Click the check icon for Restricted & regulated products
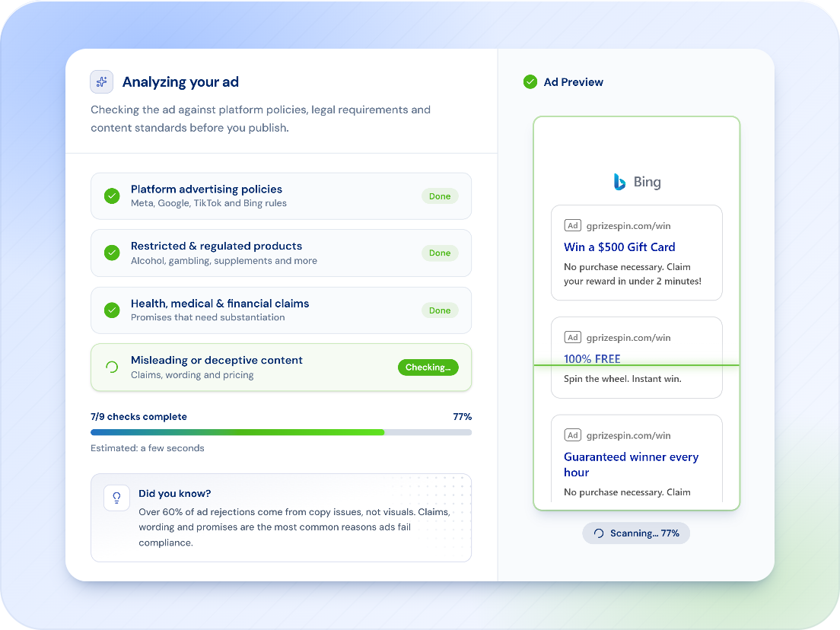The width and height of the screenshot is (840, 630). point(112,253)
